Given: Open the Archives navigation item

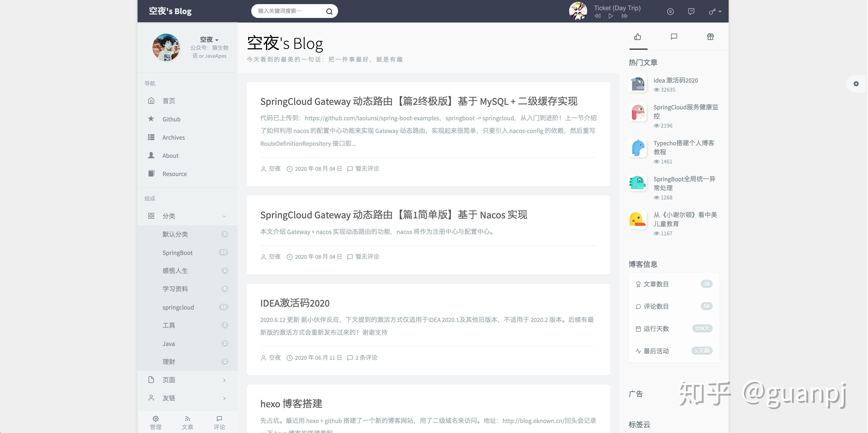Looking at the screenshot, I should [x=173, y=138].
